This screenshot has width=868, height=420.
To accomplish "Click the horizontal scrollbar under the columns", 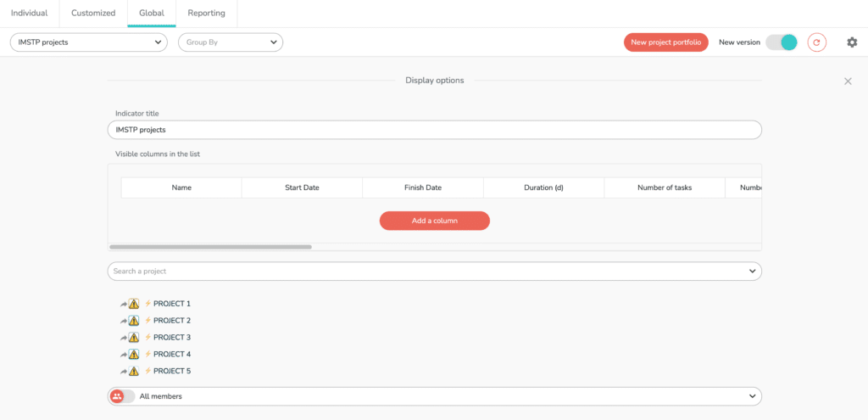I will [210, 247].
